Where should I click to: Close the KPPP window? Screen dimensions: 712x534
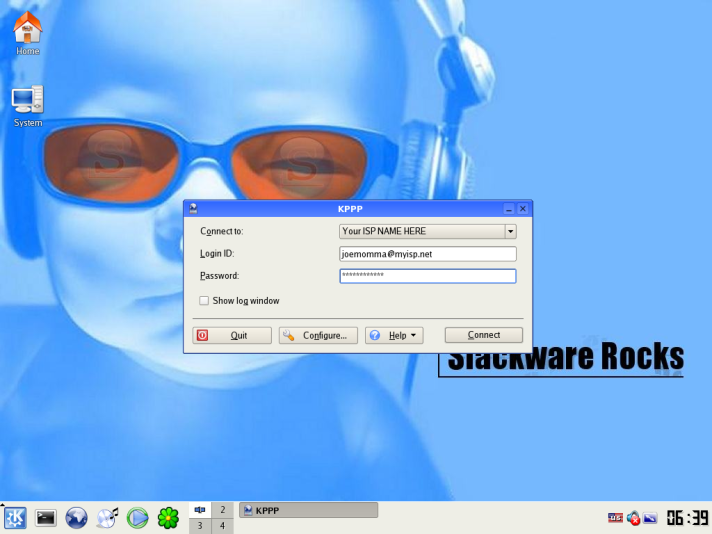pyautogui.click(x=523, y=209)
